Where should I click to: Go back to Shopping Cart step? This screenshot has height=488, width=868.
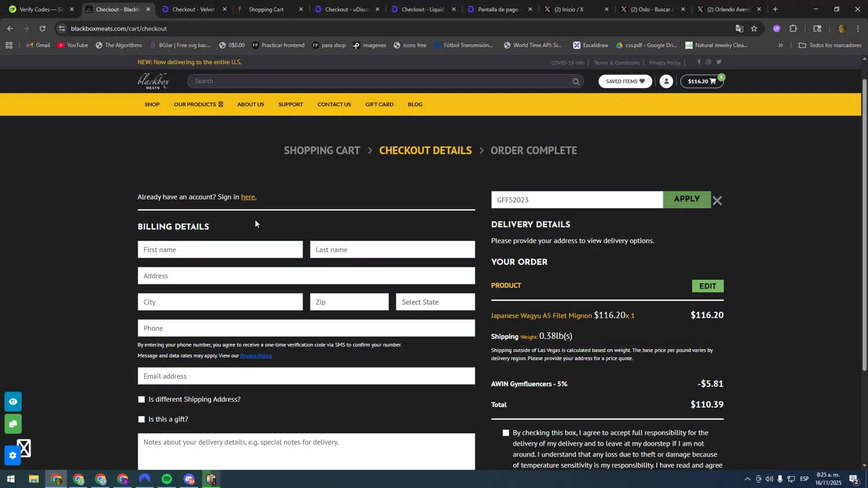click(322, 150)
